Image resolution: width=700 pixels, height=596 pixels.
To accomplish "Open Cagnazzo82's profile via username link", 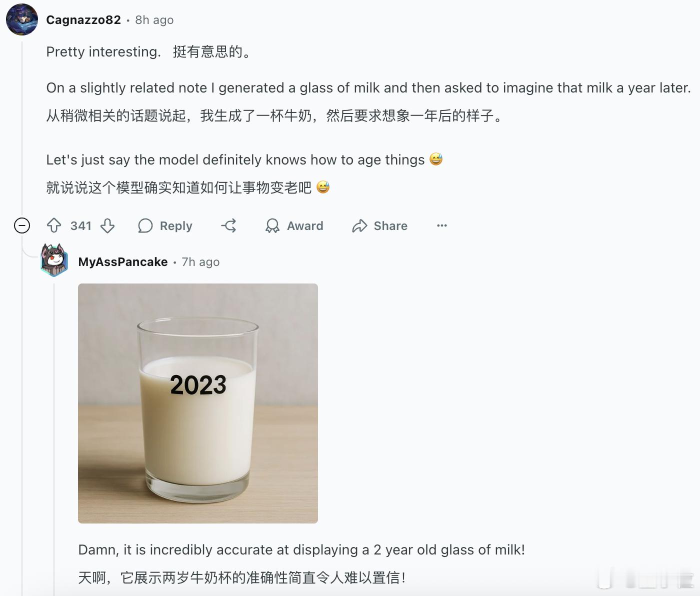I will pos(83,20).
